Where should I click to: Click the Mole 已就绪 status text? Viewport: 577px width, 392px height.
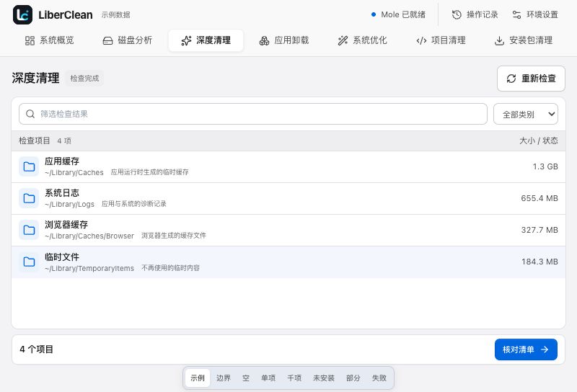pos(403,14)
